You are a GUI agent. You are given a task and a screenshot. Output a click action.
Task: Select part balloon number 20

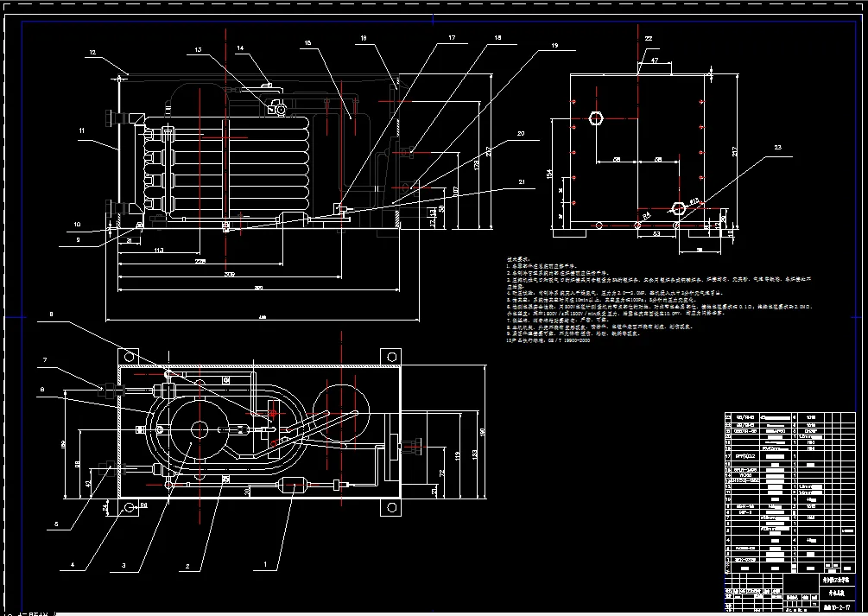[521, 134]
